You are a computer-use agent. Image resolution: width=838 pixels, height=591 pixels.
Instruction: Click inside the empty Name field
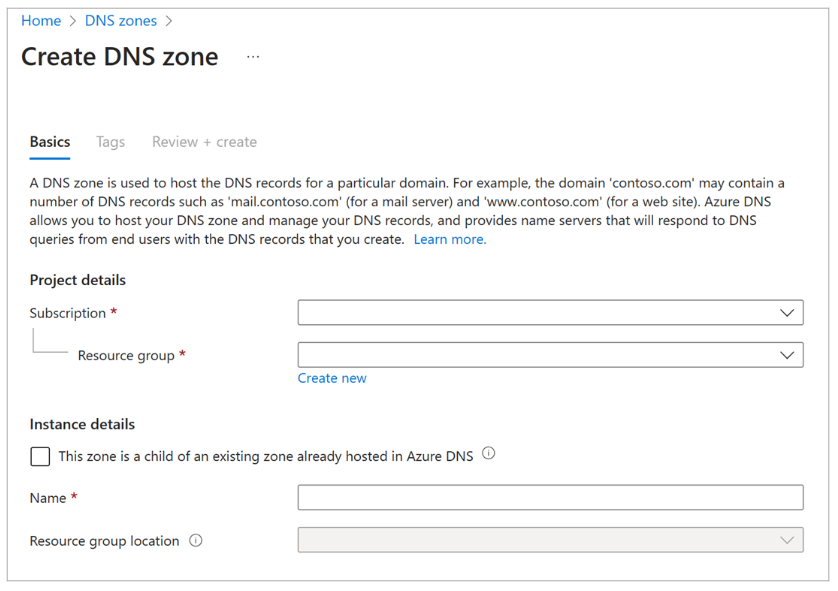click(550, 497)
